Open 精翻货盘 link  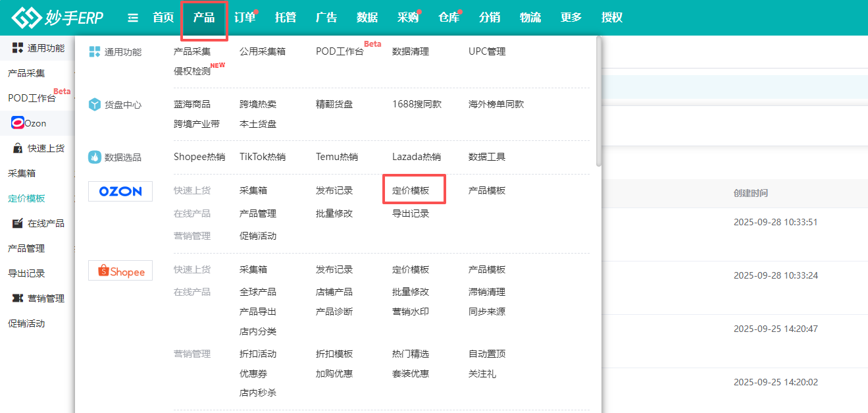[x=334, y=104]
